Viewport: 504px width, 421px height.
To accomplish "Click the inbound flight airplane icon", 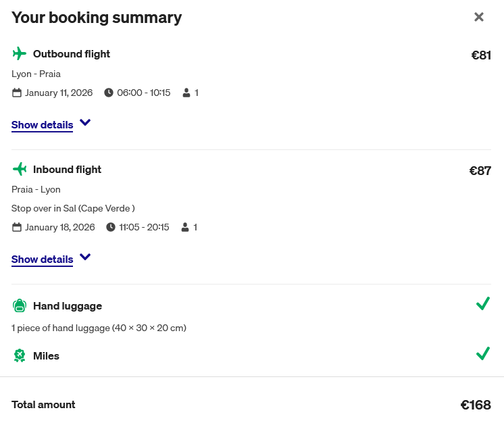I will click(x=20, y=170).
